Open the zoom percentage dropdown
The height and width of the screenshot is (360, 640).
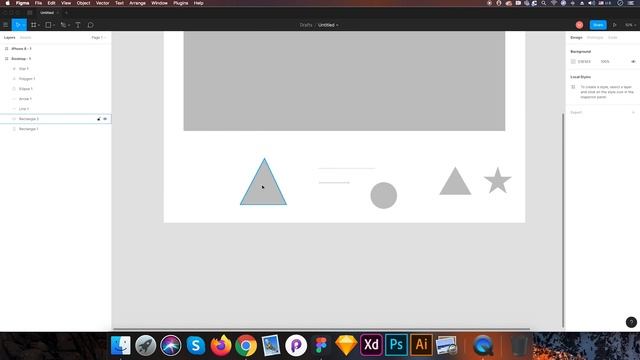[631, 25]
